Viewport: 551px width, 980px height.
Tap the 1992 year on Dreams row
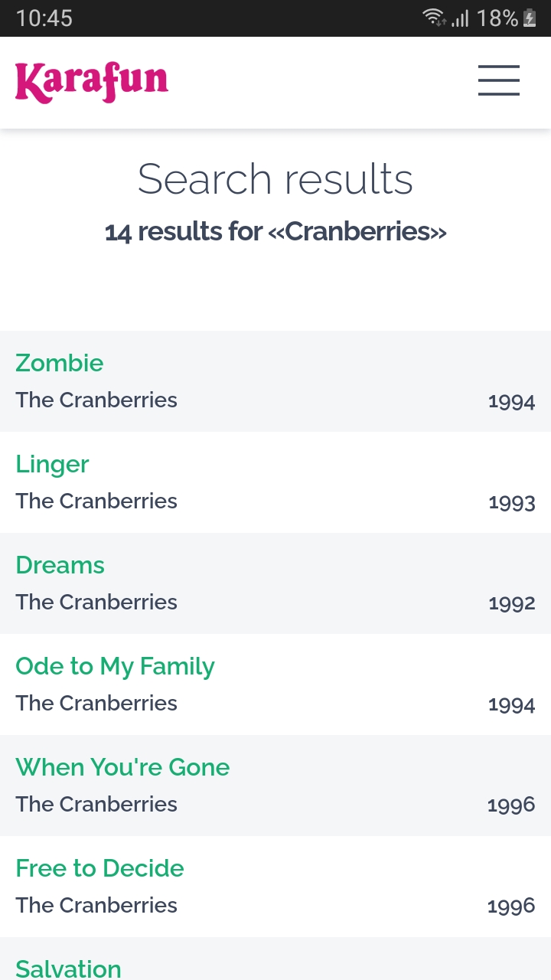[511, 603]
